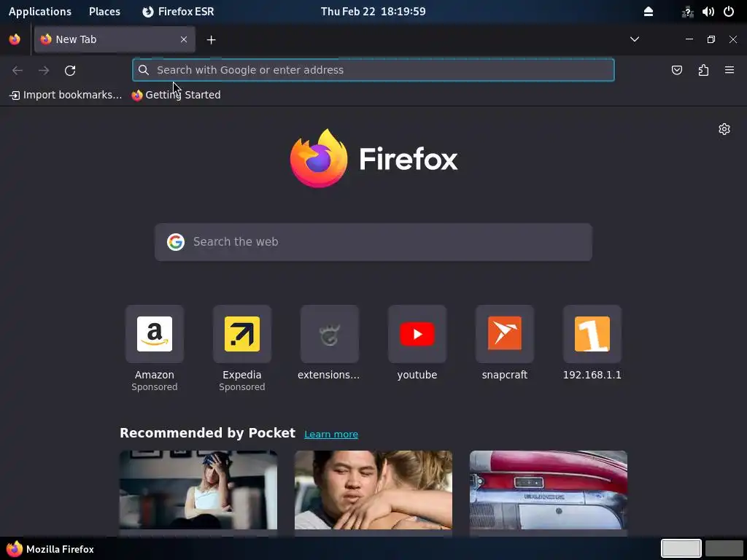Image resolution: width=747 pixels, height=560 pixels.
Task: Open the Firefox hamburger menu
Action: pos(729,70)
